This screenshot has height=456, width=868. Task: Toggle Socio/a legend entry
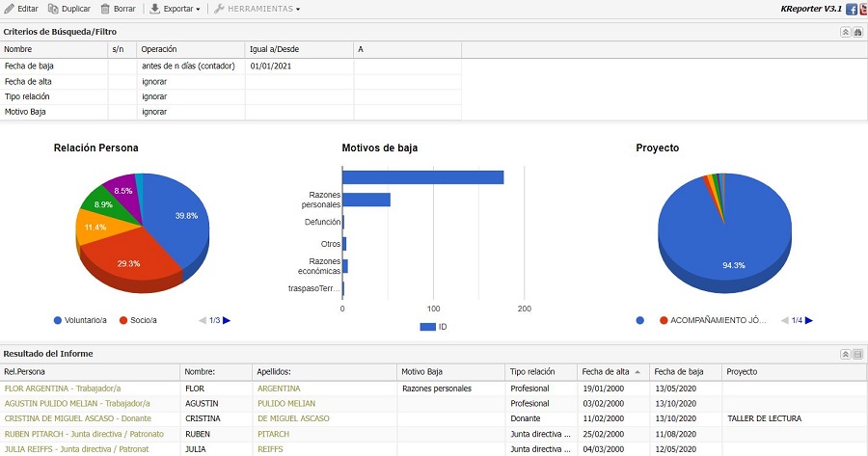point(142,320)
